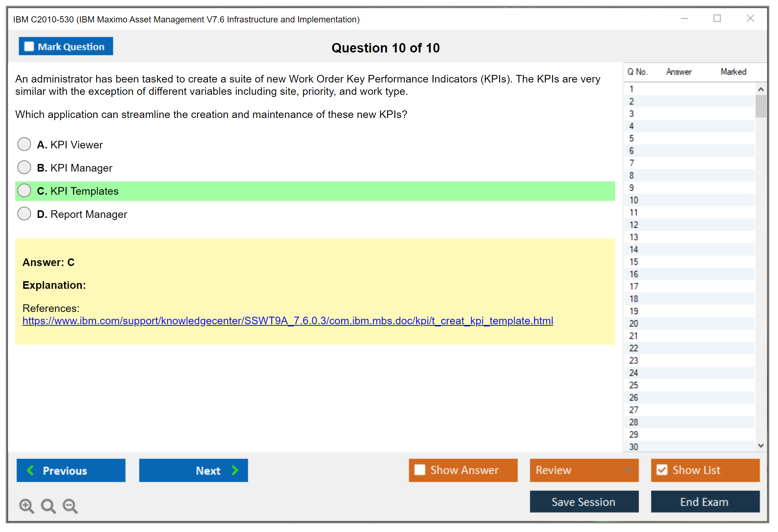The height and width of the screenshot is (532, 778).
Task: Choose option B KPI Manager
Action: point(24,167)
